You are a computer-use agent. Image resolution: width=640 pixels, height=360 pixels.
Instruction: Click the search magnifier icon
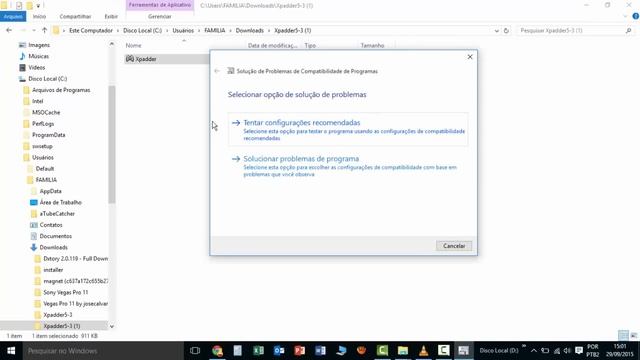pyautogui.click(x=628, y=31)
